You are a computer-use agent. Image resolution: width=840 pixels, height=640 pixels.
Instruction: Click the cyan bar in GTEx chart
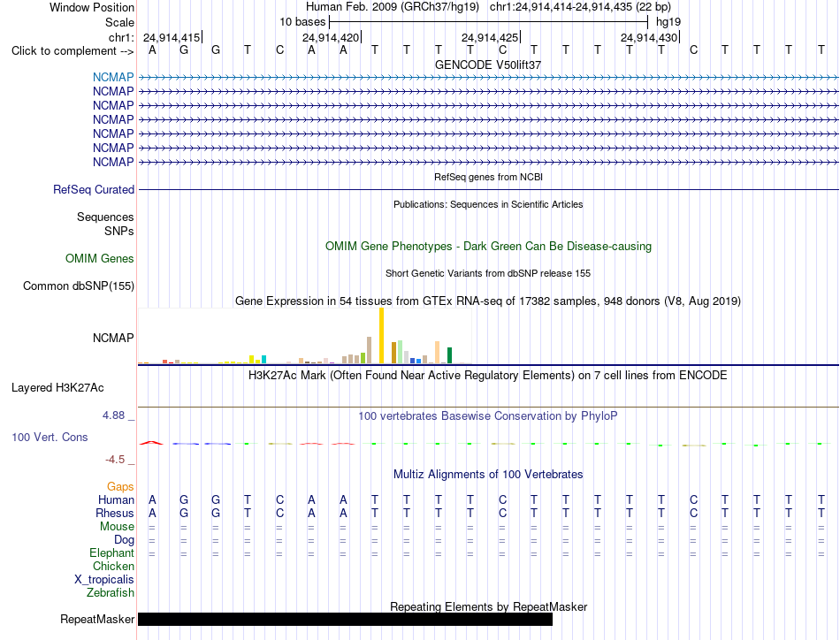(263, 360)
